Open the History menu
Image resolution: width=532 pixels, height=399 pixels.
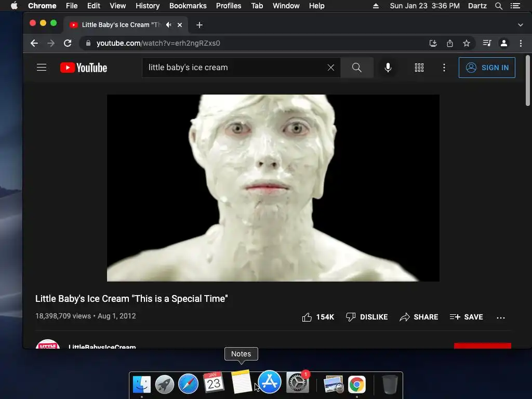coord(148,6)
